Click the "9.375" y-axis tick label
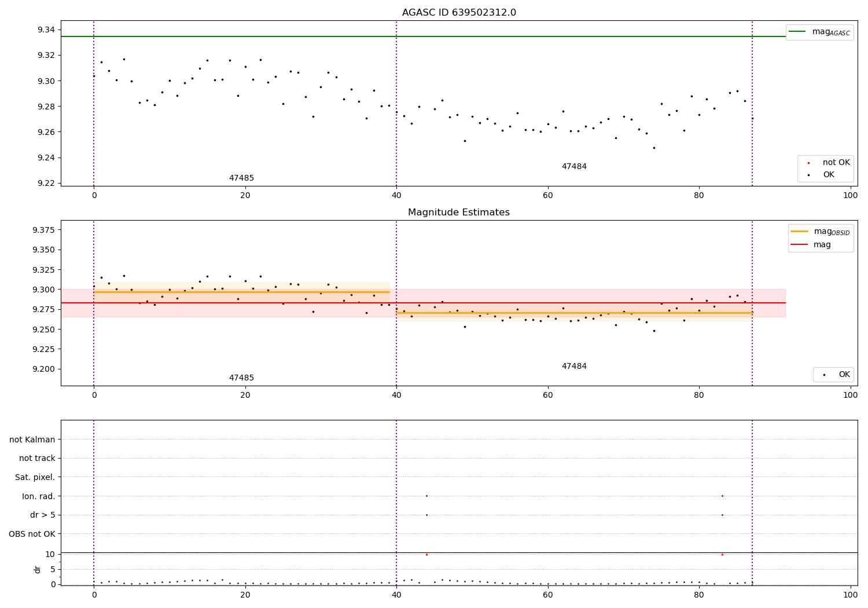Screen dimensions: 868x608 point(43,230)
